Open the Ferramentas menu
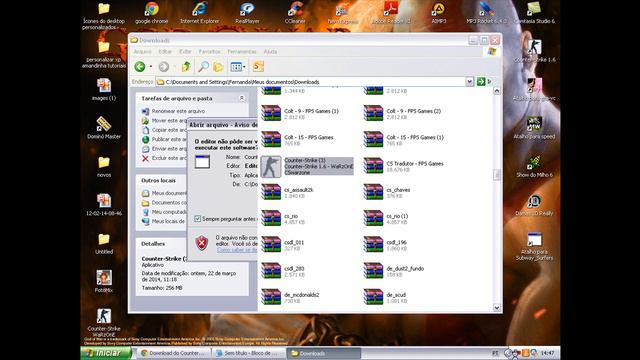 242,51
